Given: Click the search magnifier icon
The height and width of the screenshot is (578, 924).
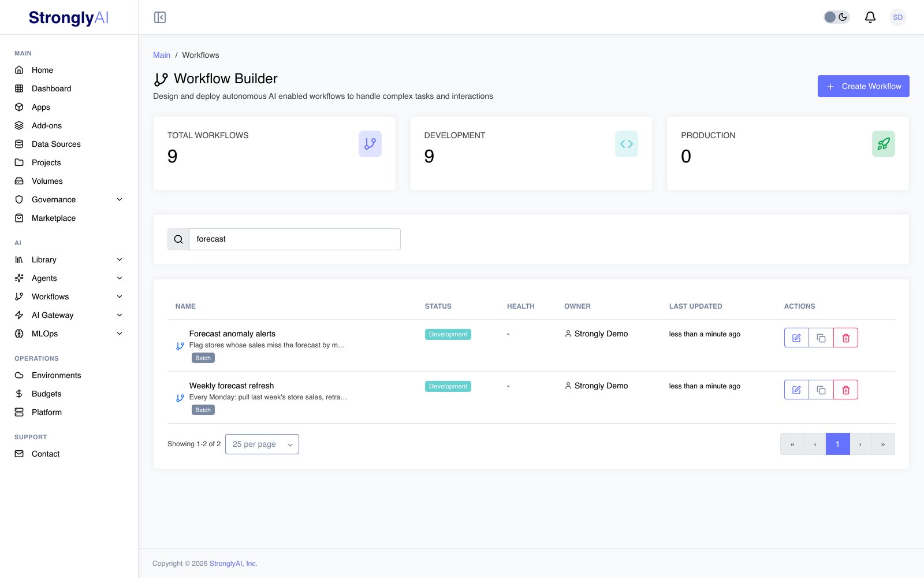Looking at the screenshot, I should click(178, 239).
